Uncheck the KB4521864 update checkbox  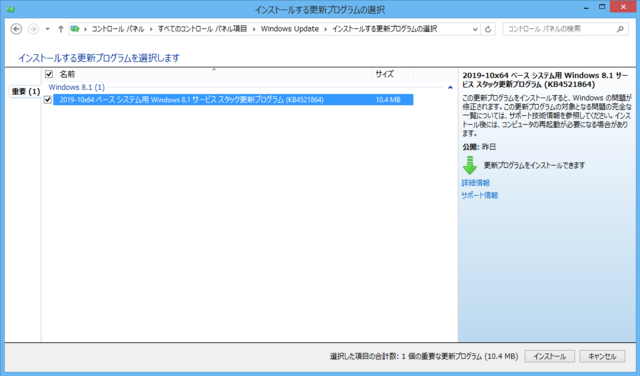coord(48,100)
